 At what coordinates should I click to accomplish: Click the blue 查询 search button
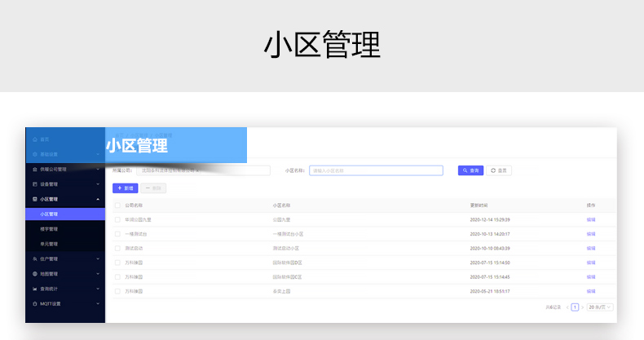click(x=470, y=170)
